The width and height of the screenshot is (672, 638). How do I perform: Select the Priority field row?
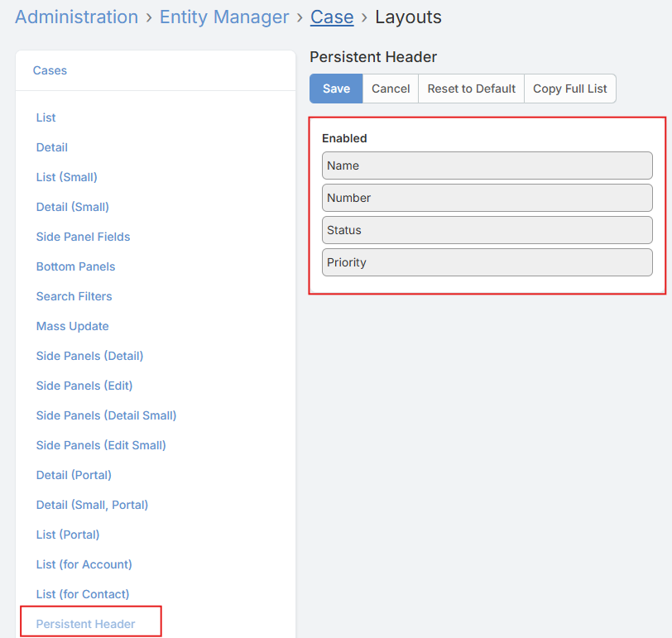click(x=487, y=262)
